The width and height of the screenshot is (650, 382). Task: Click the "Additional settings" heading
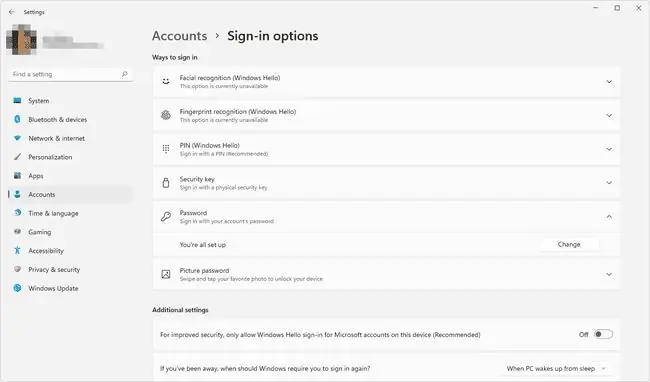click(x=180, y=310)
